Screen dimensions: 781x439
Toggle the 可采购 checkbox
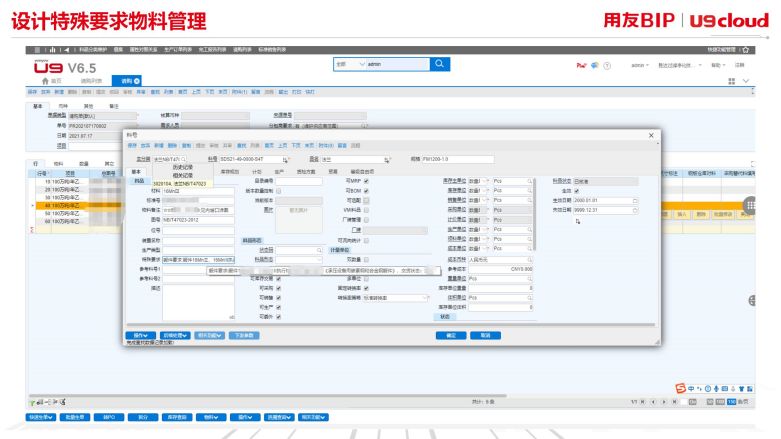tap(278, 289)
